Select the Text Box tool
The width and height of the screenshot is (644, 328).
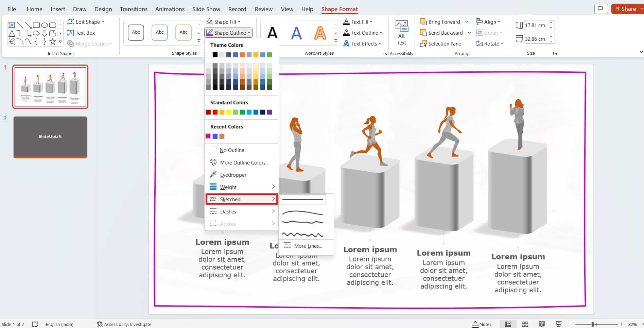pos(84,33)
